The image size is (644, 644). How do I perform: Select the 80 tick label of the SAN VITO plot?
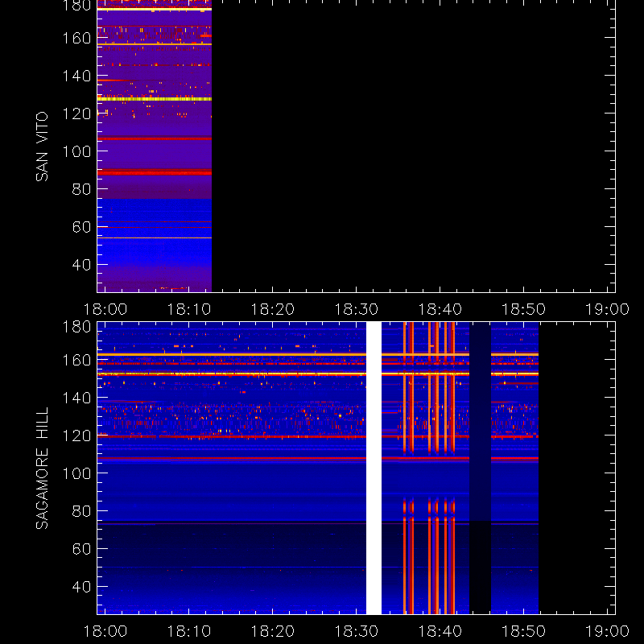[81, 189]
